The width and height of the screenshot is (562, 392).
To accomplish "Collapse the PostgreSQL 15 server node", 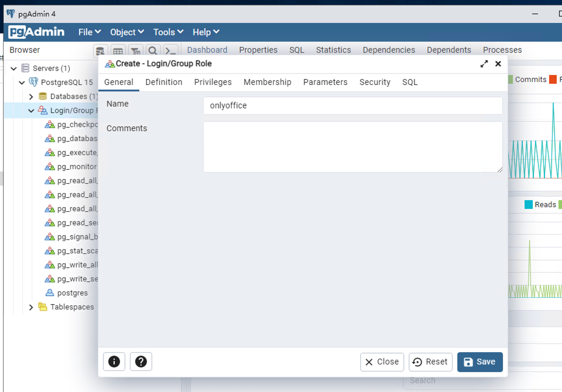I will pyautogui.click(x=22, y=82).
